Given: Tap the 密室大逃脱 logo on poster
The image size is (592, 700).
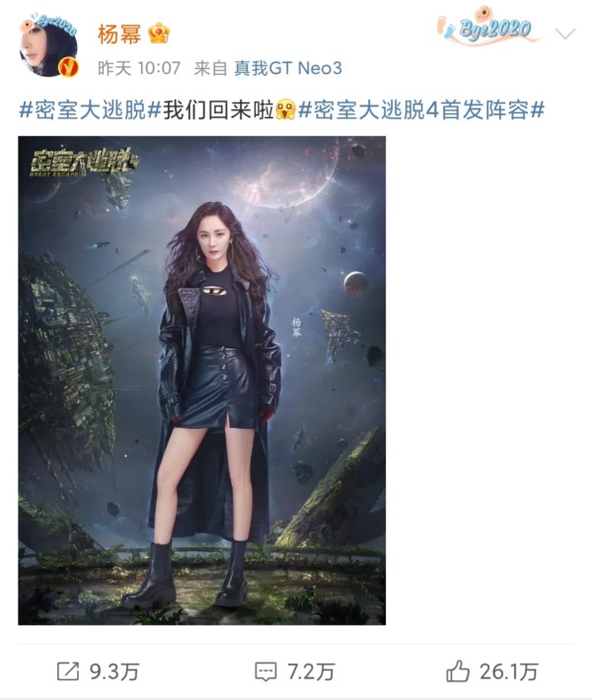Looking at the screenshot, I should (84, 163).
